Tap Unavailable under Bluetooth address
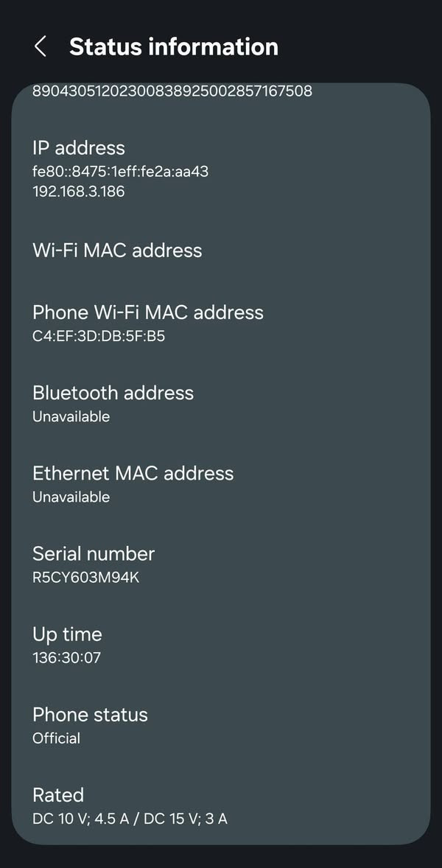442x868 pixels. click(x=71, y=416)
